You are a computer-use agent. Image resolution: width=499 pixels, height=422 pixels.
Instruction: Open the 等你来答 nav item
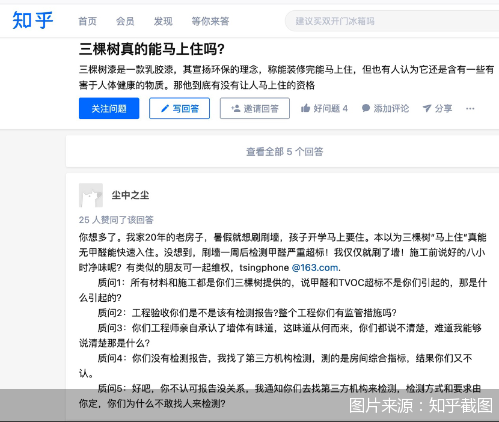pyautogui.click(x=210, y=21)
